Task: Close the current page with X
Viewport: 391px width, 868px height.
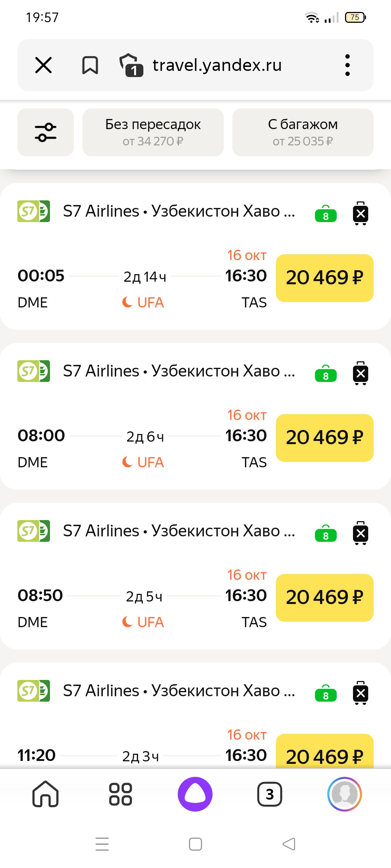Action: [x=43, y=65]
